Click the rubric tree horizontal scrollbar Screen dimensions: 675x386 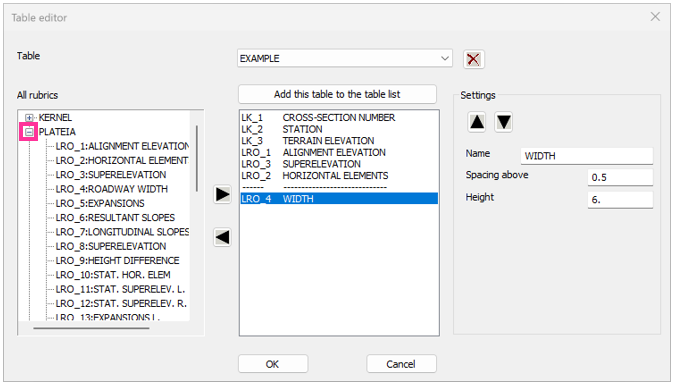point(91,328)
